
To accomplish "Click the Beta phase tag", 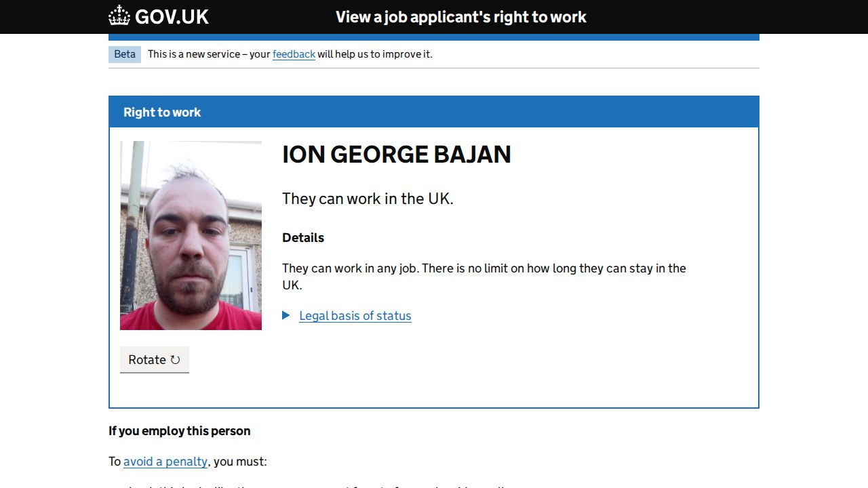I will click(x=125, y=54).
